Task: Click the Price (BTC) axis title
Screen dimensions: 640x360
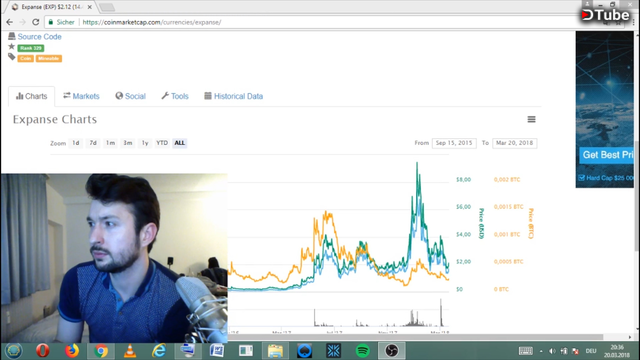Action: (x=531, y=224)
